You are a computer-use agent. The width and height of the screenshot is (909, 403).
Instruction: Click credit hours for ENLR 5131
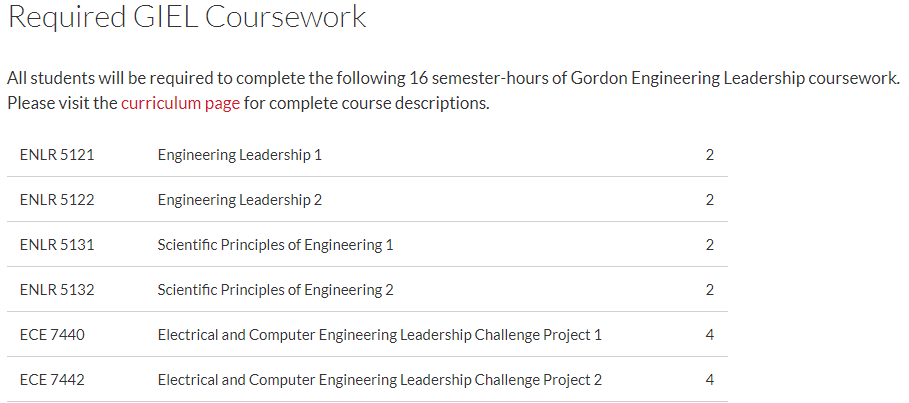710,245
